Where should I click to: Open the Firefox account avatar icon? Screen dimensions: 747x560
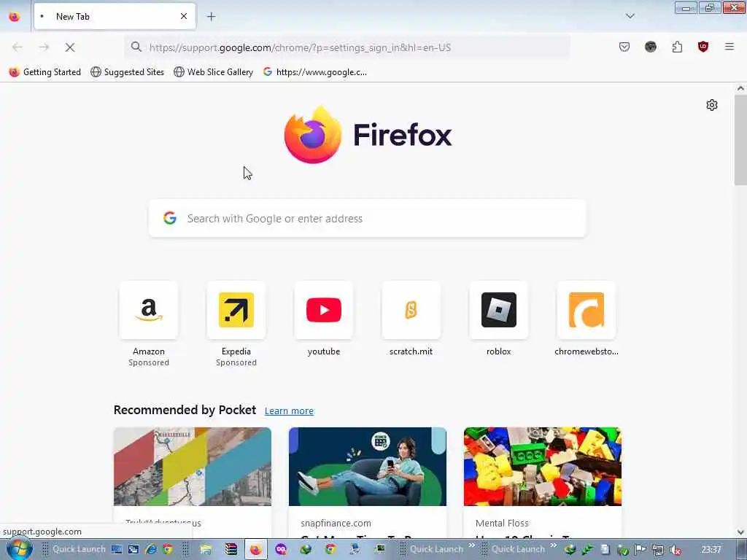tap(650, 47)
